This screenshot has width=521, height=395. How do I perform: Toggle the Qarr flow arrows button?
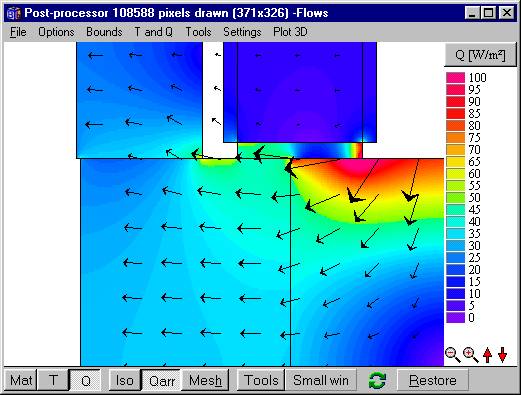pyautogui.click(x=162, y=380)
